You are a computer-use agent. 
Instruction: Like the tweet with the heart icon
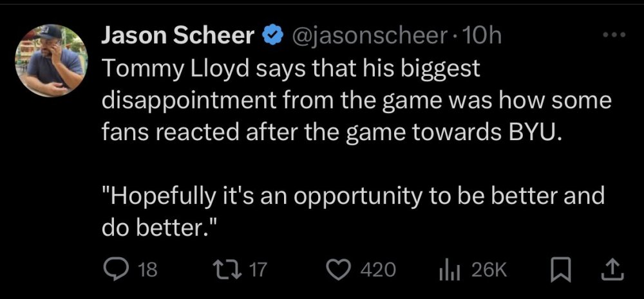tap(340, 269)
